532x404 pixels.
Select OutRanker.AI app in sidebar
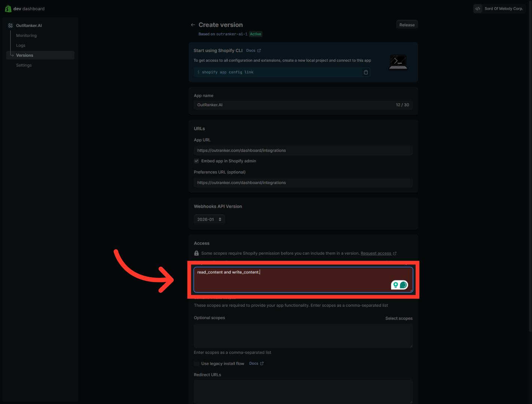click(29, 25)
